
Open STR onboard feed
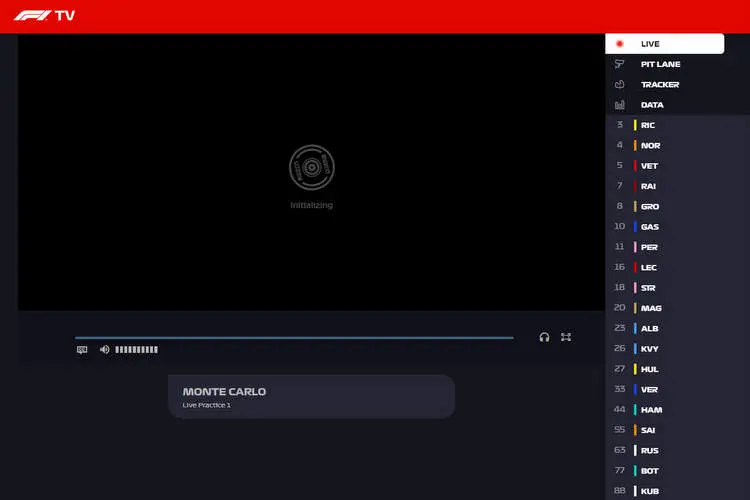tap(677, 288)
